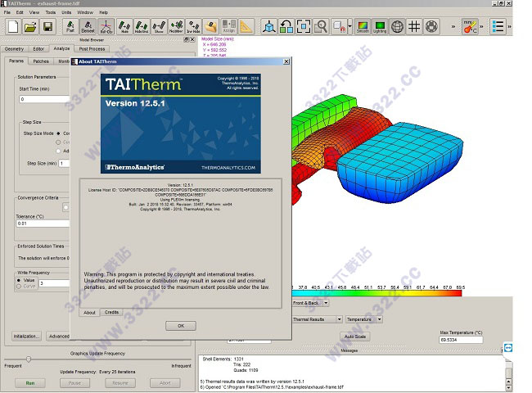Switch to the Editor tab
532x393 pixels.
38,49
